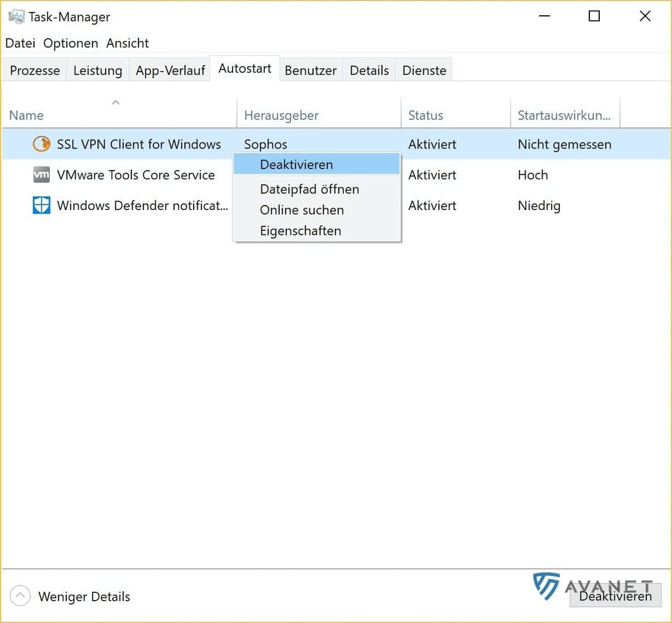Choose Dateipfad öffnen in context menu
The height and width of the screenshot is (623, 672).
[x=316, y=189]
